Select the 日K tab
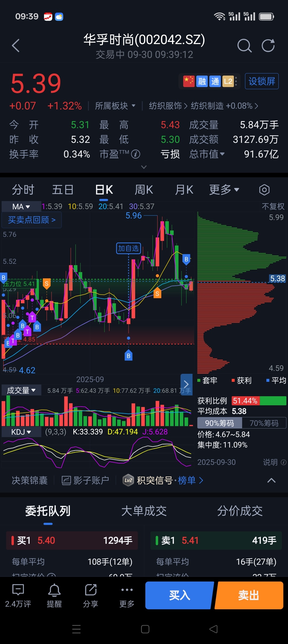The image size is (288, 644). (x=104, y=190)
